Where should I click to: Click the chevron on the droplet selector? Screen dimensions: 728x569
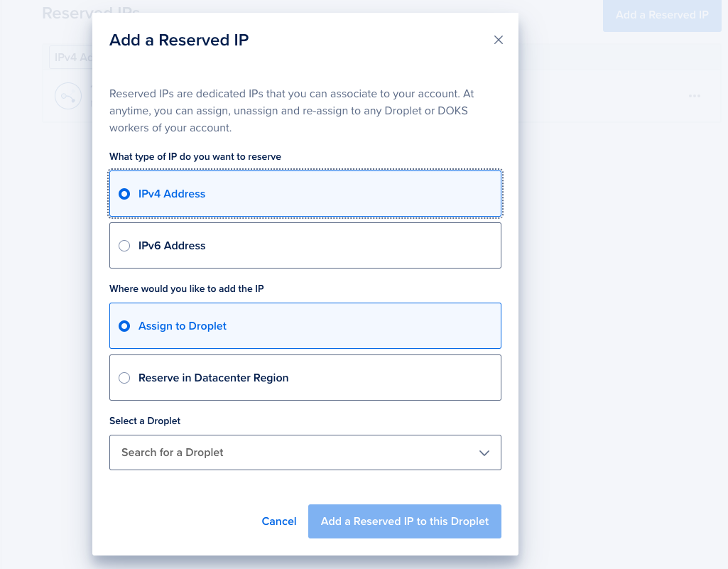point(484,453)
